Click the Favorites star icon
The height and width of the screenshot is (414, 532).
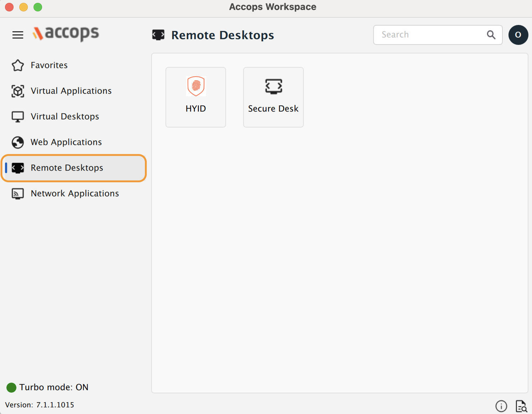18,65
